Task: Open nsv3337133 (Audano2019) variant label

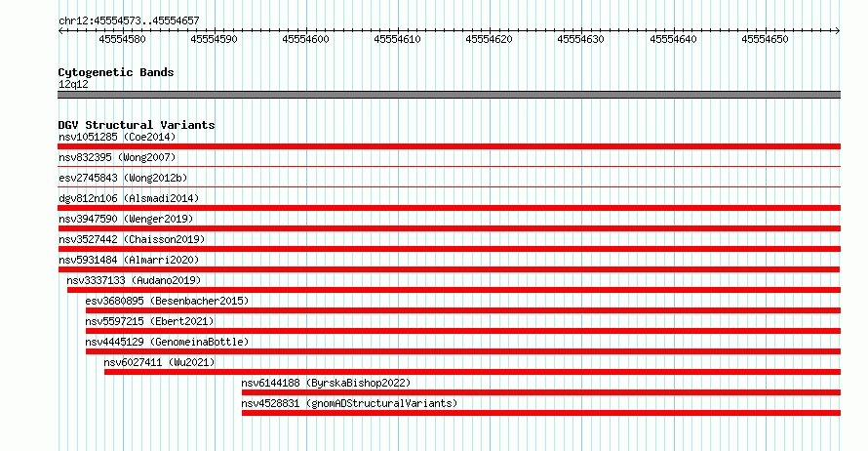Action: click(x=134, y=280)
